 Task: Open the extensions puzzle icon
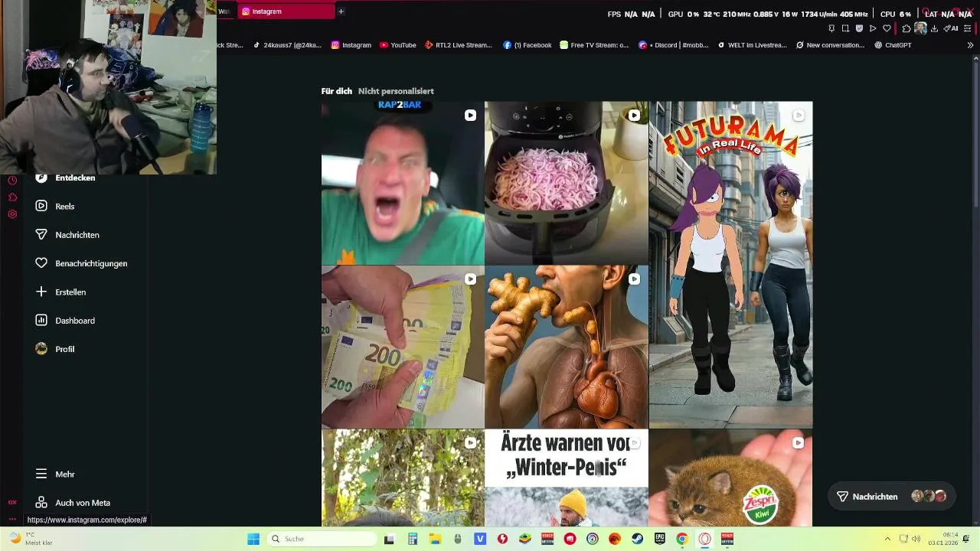click(x=906, y=28)
